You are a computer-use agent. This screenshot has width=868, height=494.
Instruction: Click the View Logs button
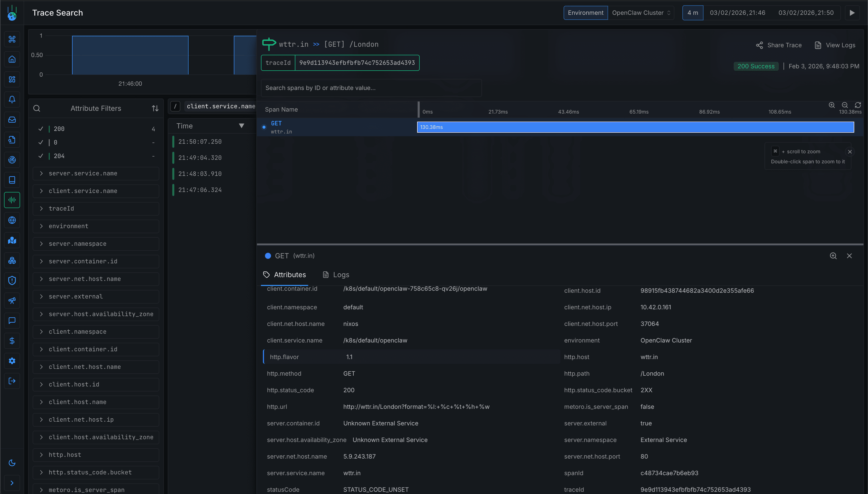click(x=835, y=45)
